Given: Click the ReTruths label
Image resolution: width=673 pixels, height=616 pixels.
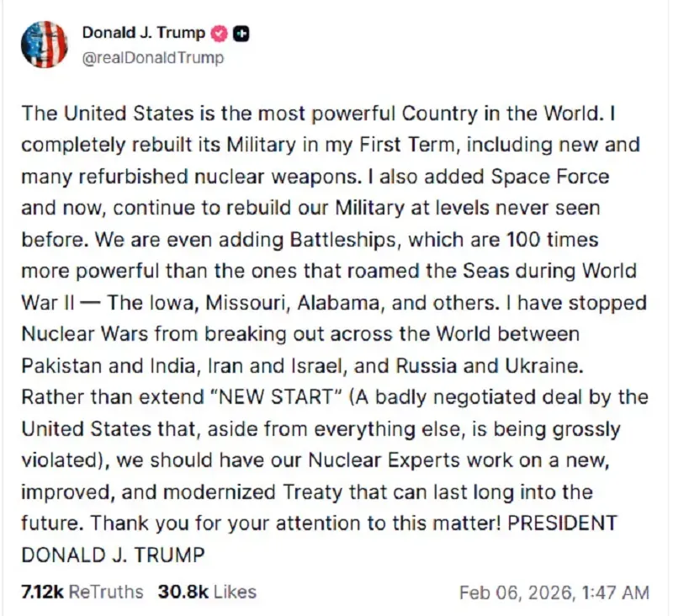Looking at the screenshot, I should [106, 592].
